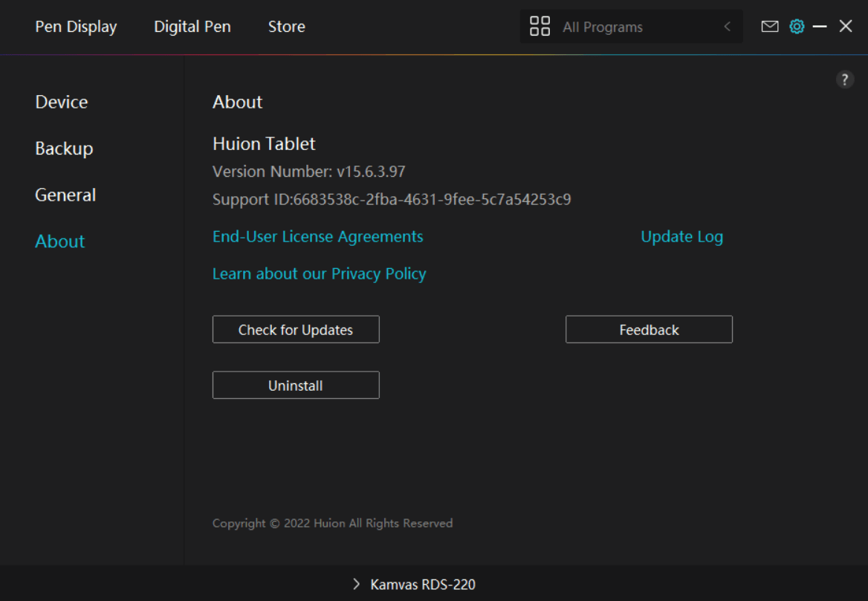Click the Check for Updates button
This screenshot has height=601, width=868.
pos(297,329)
